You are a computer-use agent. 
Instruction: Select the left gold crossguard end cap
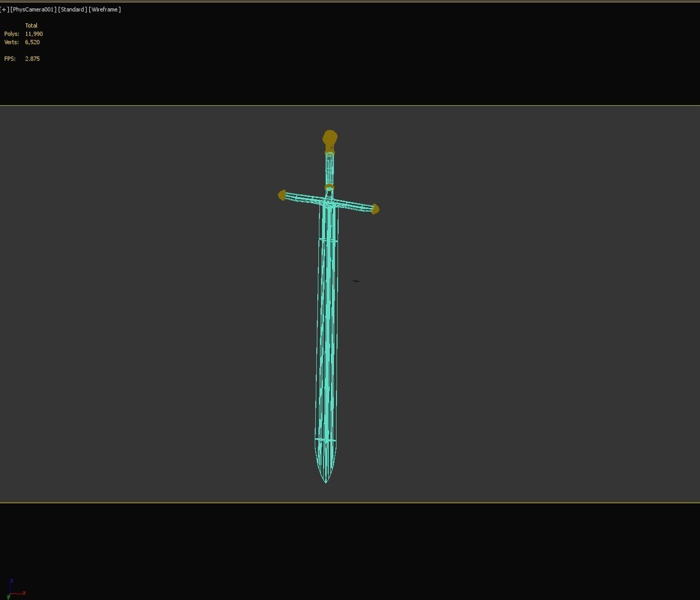[282, 195]
